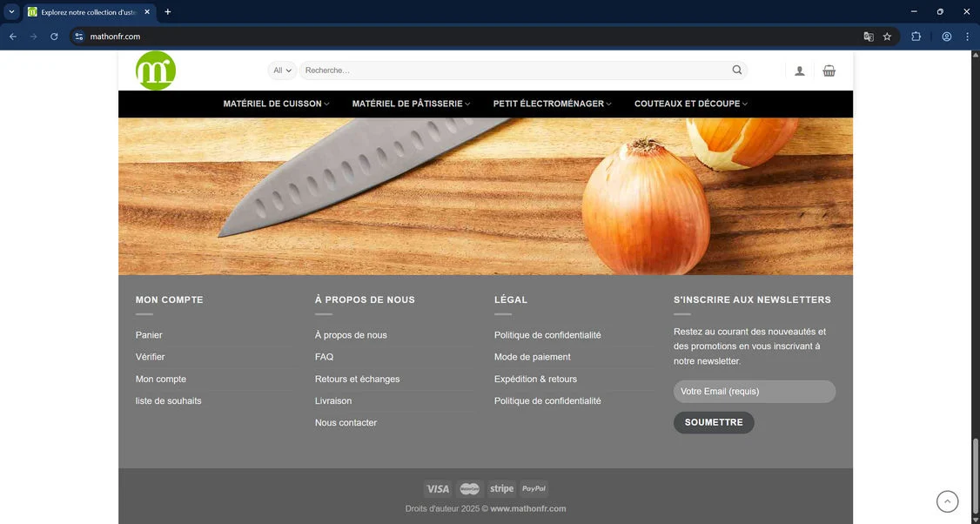The width and height of the screenshot is (980, 524).
Task: Expand Petit électroménager menu
Action: coord(553,104)
